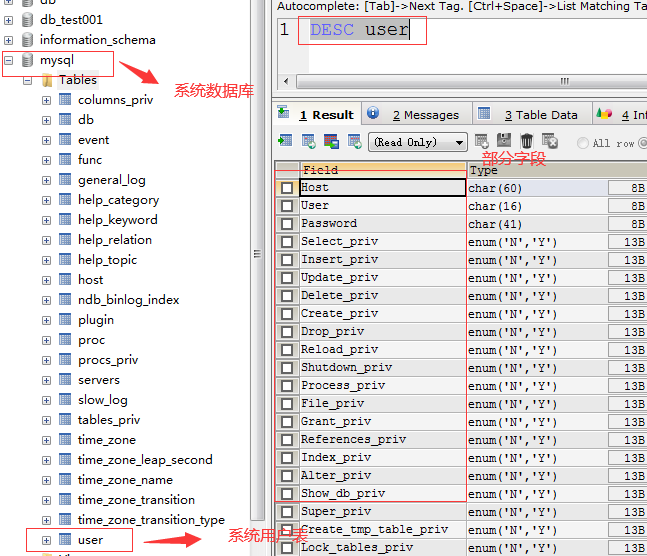Click the pane splitter grip handle
647x556 pixels.
tap(257, 253)
